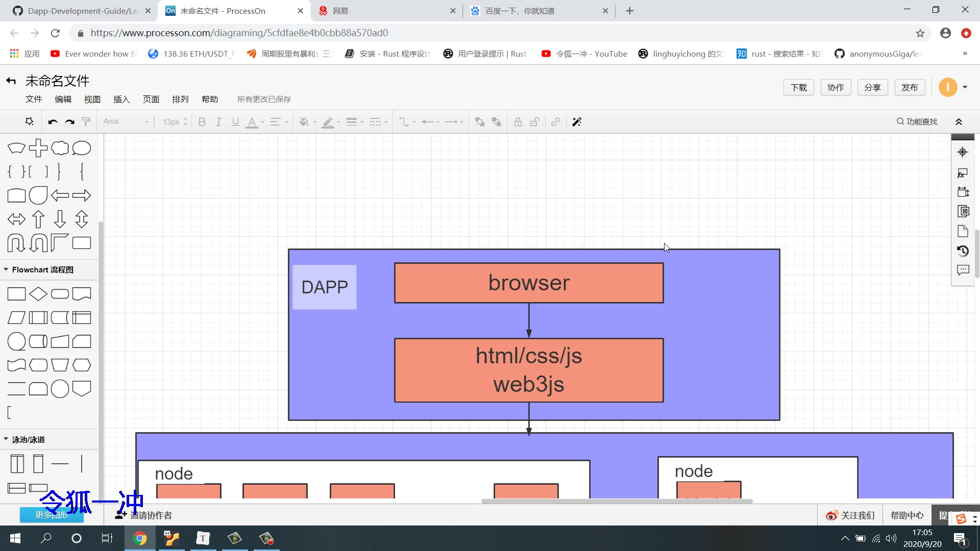Open the 页面 menu
This screenshot has width=980, height=551.
click(151, 99)
